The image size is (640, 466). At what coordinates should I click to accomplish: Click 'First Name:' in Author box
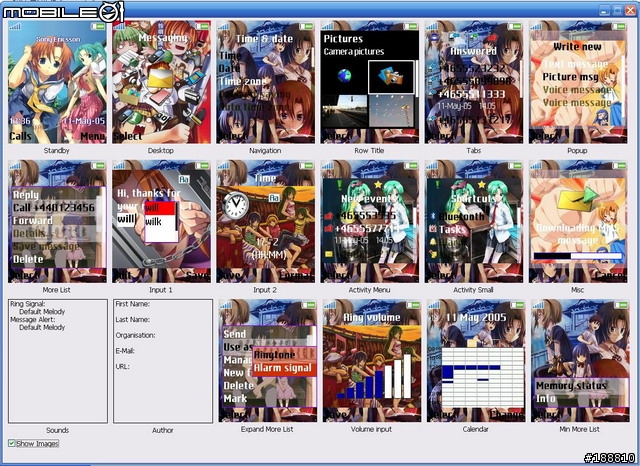click(132, 304)
